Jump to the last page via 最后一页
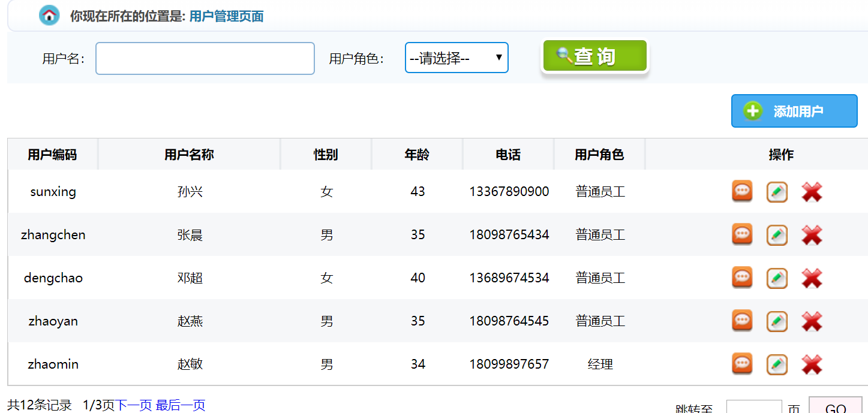Viewport: 868px width, 413px height. 181,405
